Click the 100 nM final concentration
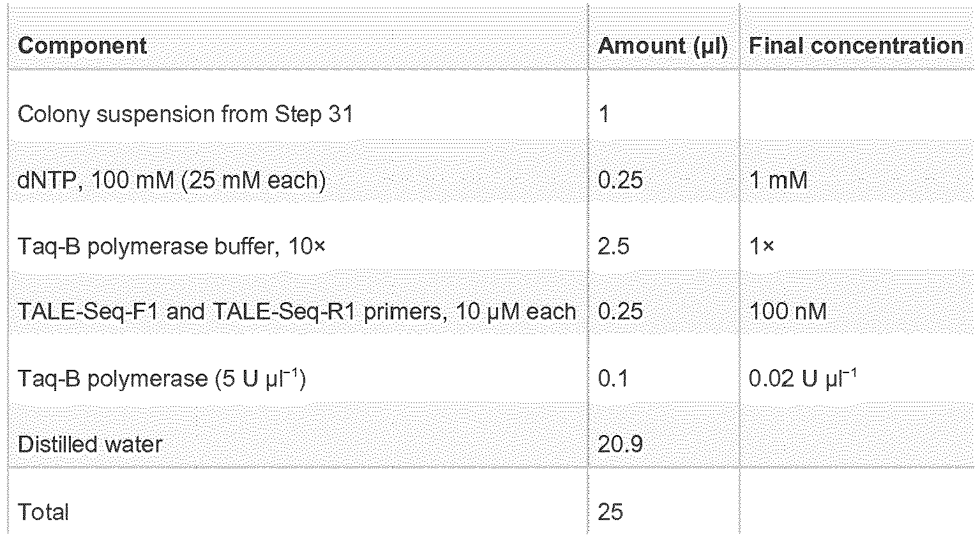This screenshot has width=980, height=536. (787, 312)
